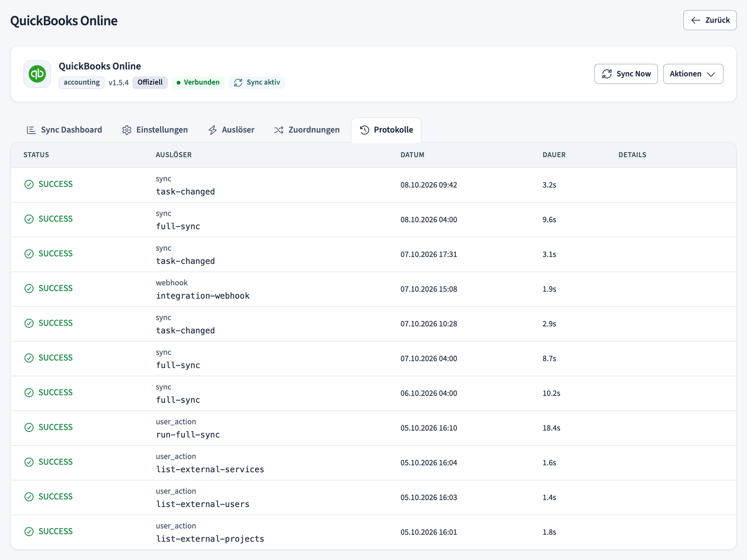Screen dimensions: 747x560
Task: Click the Einstellungen gear icon
Action: pyautogui.click(x=127, y=130)
